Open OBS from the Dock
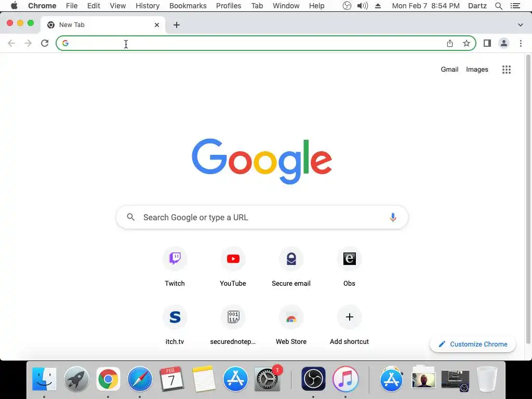 313,379
